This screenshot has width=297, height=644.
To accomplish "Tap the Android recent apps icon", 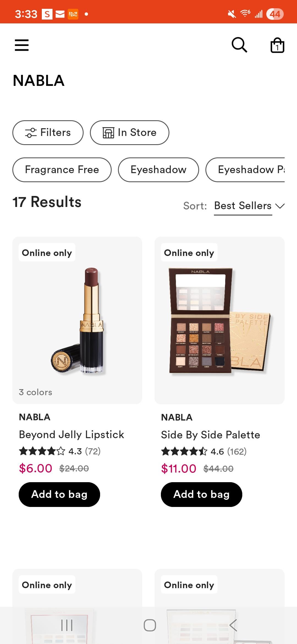I will coord(67,625).
